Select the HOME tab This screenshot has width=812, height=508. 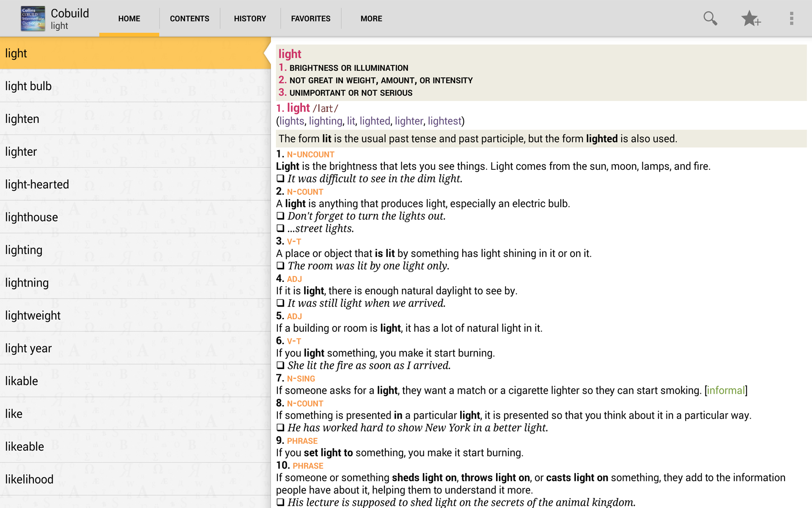point(129,19)
